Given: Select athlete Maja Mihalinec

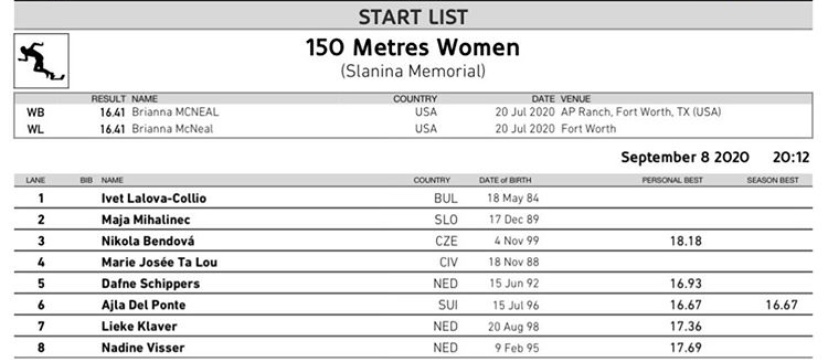Looking at the screenshot, I should 145,220.
